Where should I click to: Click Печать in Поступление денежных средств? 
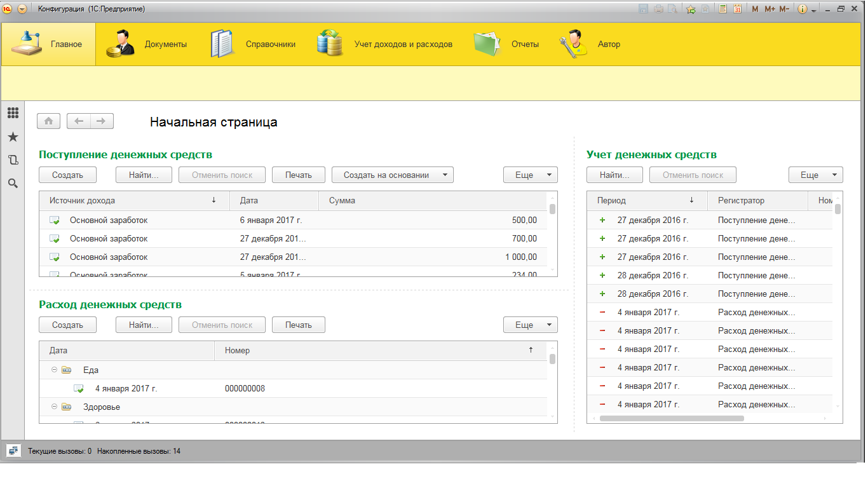click(x=299, y=175)
